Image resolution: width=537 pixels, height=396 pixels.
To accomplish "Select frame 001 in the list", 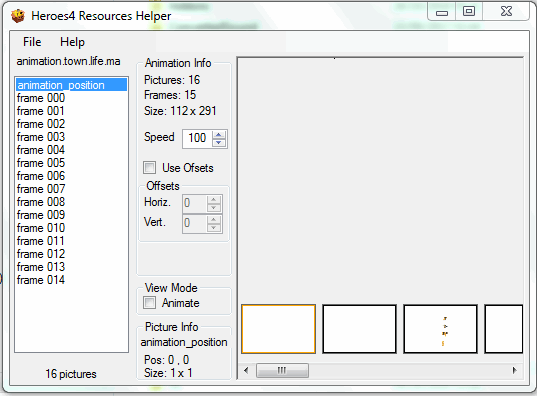I will click(x=71, y=111).
